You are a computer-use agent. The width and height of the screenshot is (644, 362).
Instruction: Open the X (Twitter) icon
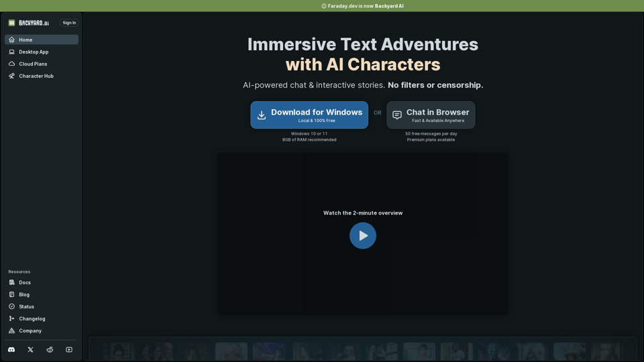pos(30,350)
